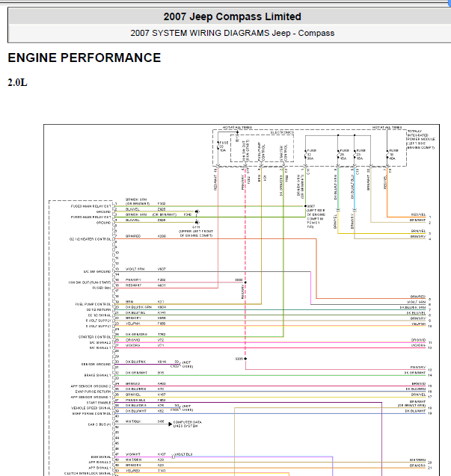Click the 'BRAKE SIGNAL 1' pin label
Viewport: 451px width, 476px height.
click(97, 375)
